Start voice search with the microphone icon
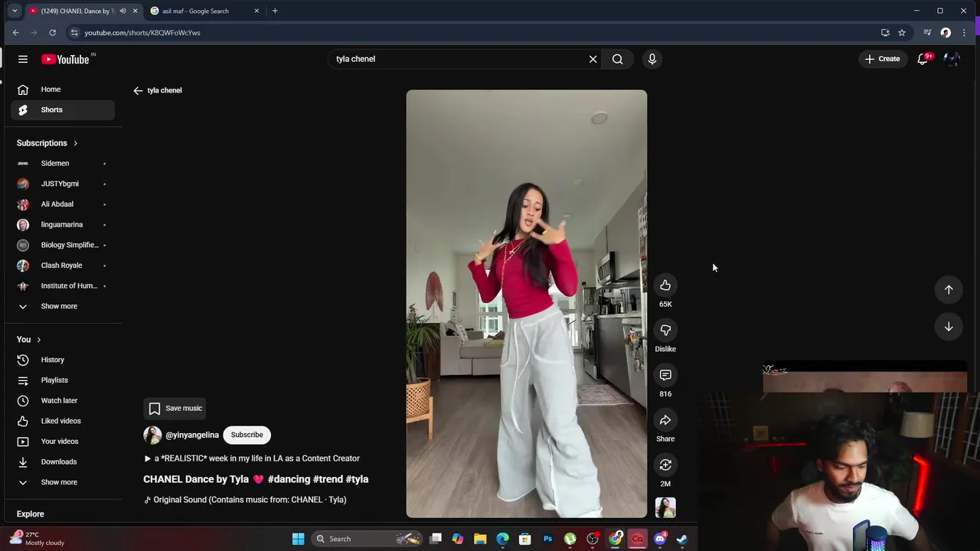The width and height of the screenshot is (980, 551). (x=652, y=59)
